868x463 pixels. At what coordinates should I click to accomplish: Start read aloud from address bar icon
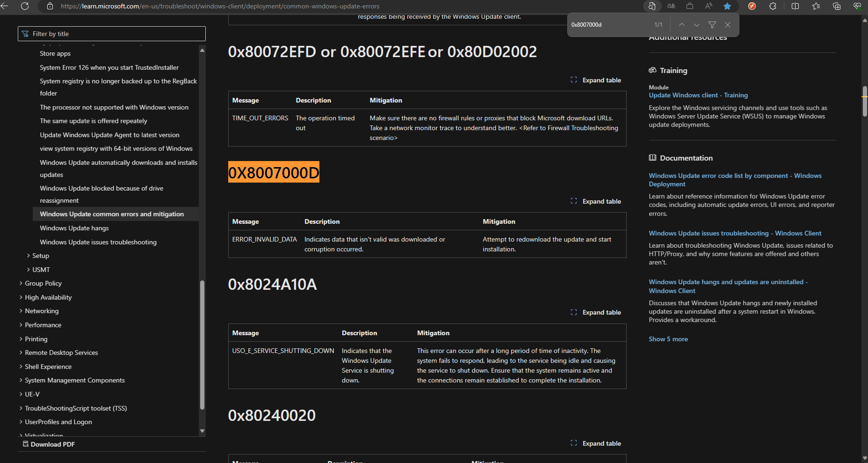[709, 6]
